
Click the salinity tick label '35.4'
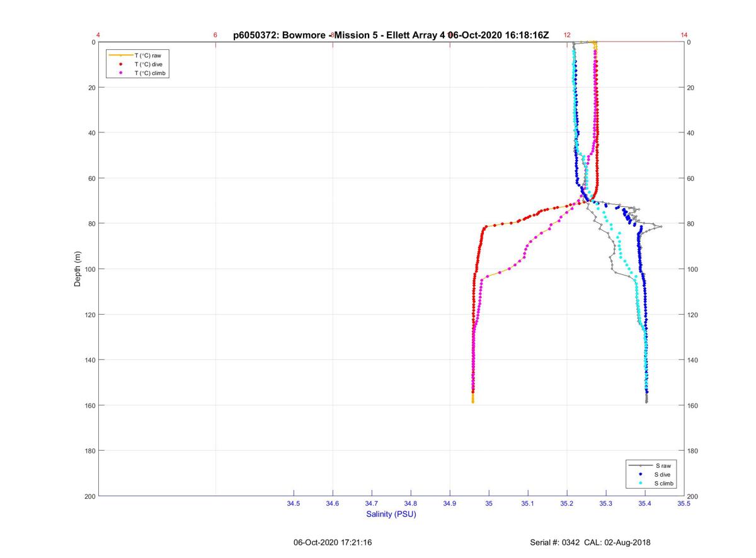click(645, 504)
